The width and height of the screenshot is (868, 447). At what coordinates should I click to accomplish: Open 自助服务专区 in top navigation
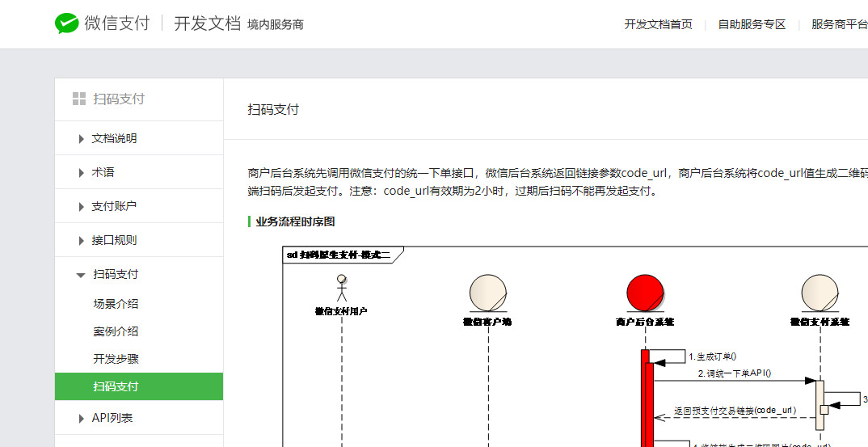[752, 24]
